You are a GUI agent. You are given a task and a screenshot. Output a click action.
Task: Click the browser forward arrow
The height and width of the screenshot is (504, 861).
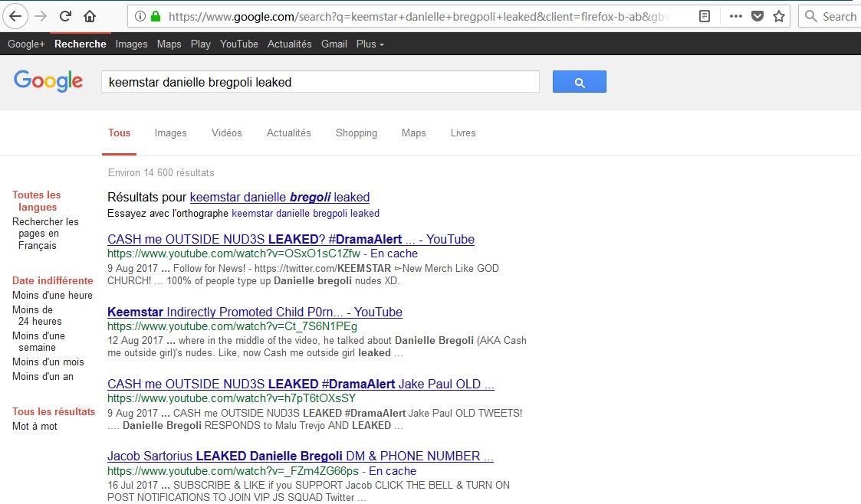coord(41,16)
